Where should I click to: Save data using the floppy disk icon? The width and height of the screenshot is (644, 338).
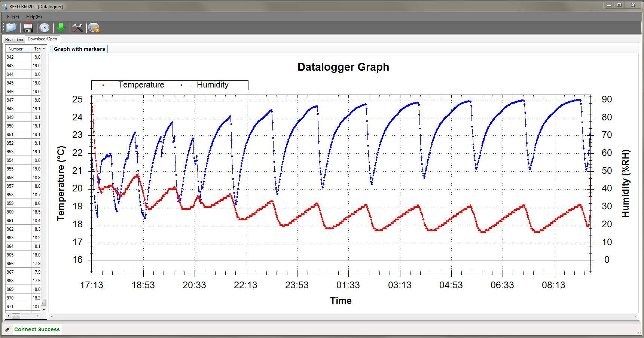point(28,28)
